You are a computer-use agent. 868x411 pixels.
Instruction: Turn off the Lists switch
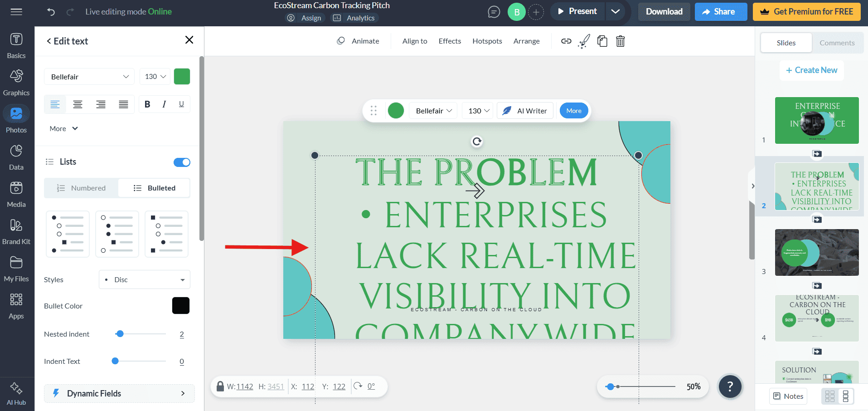click(182, 162)
